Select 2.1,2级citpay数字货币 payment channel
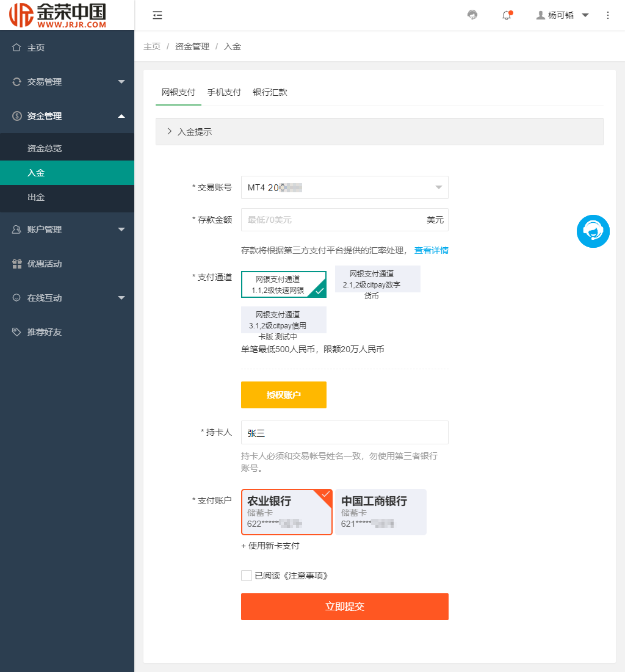The image size is (625, 672). pos(378,279)
